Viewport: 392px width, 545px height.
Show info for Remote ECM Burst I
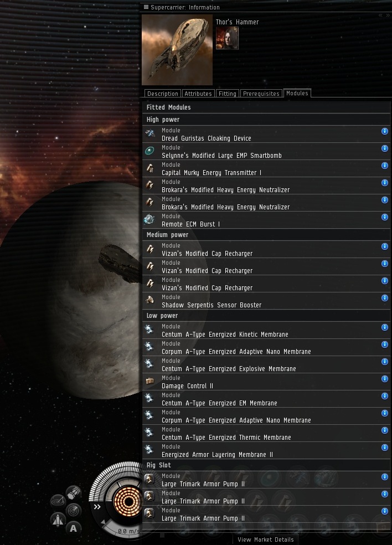(385, 217)
